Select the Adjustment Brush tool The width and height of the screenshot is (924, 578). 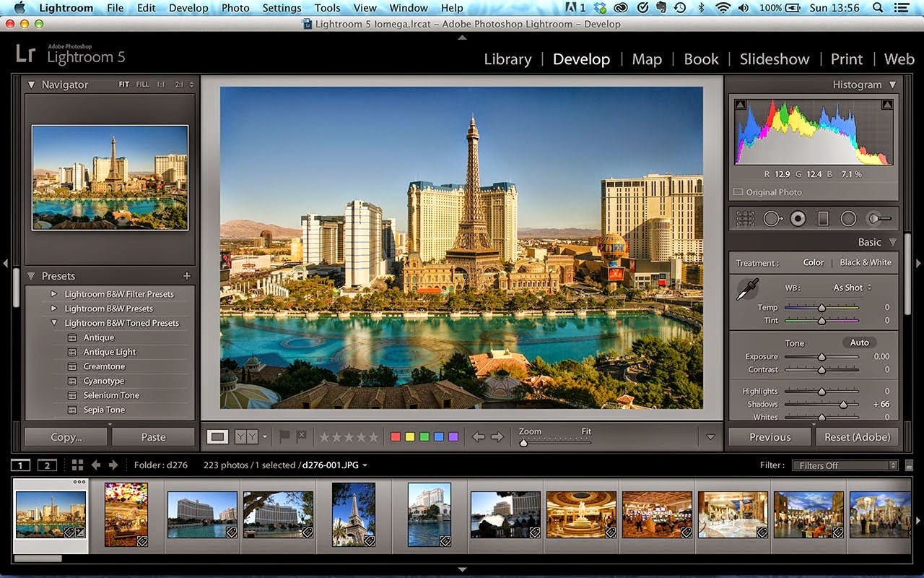[x=879, y=218]
